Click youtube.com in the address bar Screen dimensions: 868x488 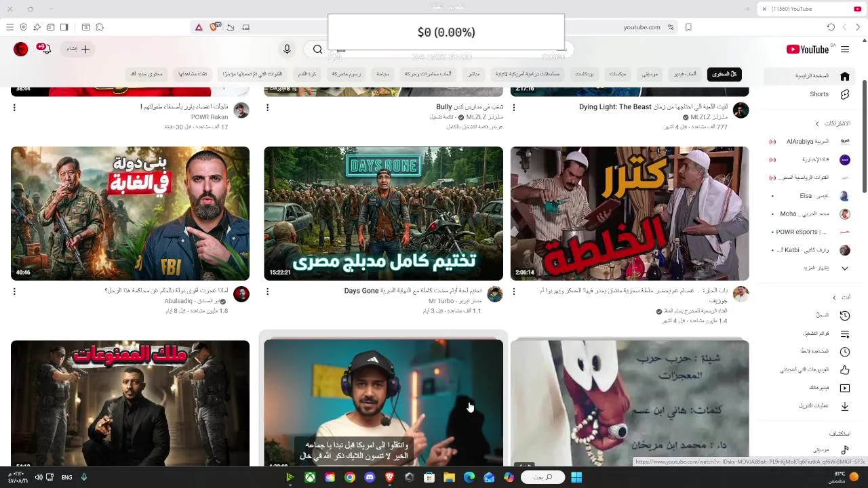[642, 27]
